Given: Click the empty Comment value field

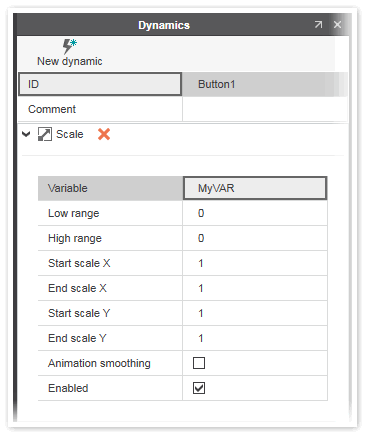Looking at the screenshot, I should pos(265,109).
